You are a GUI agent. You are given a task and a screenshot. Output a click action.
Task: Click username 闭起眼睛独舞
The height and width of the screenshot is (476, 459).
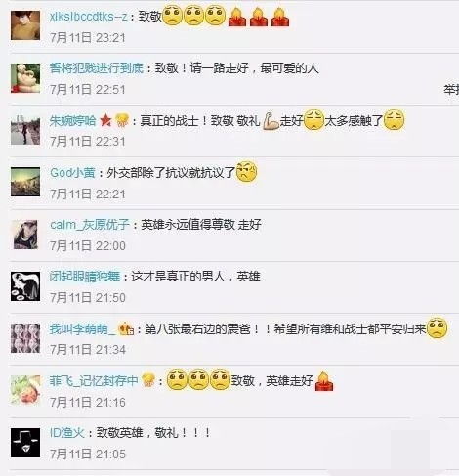tap(85, 277)
